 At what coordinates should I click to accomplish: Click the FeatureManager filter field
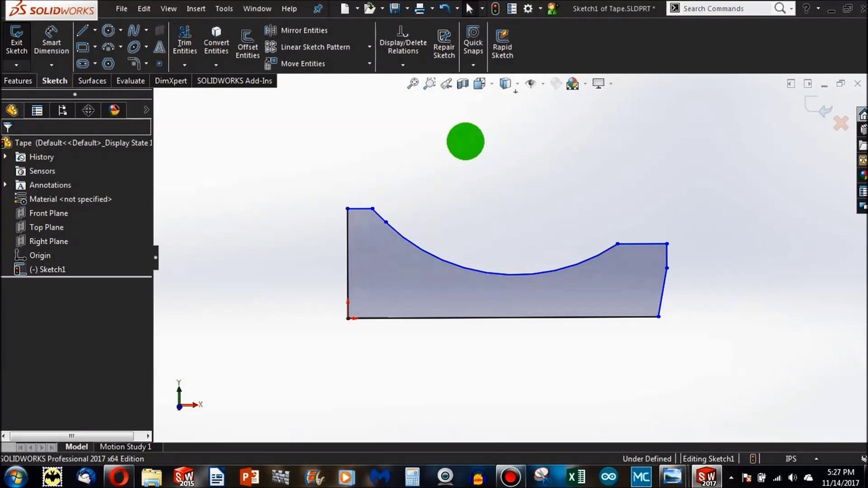click(x=76, y=127)
